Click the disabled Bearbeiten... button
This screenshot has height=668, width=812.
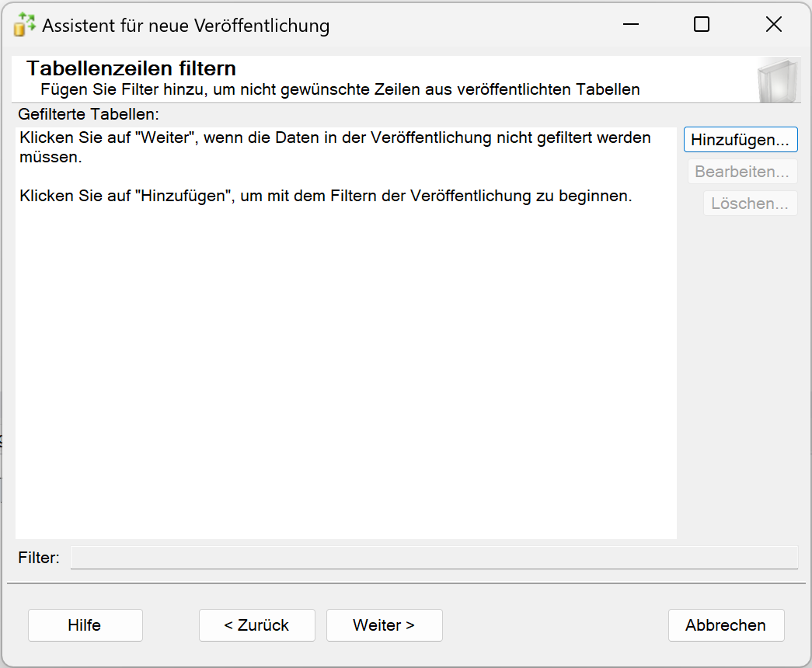click(x=742, y=172)
